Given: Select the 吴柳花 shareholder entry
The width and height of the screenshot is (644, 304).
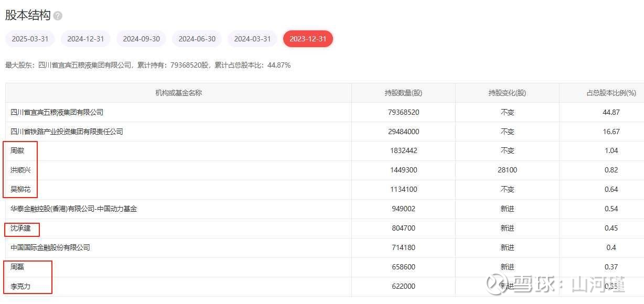Looking at the screenshot, I should point(20,189).
